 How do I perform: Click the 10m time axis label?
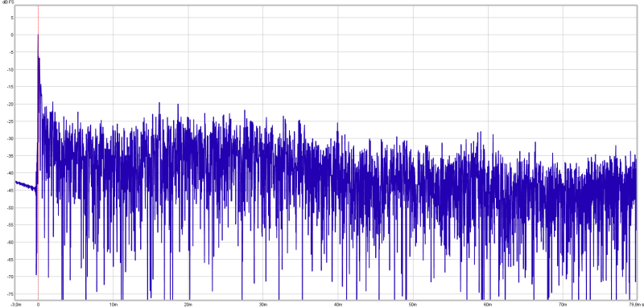(x=114, y=305)
